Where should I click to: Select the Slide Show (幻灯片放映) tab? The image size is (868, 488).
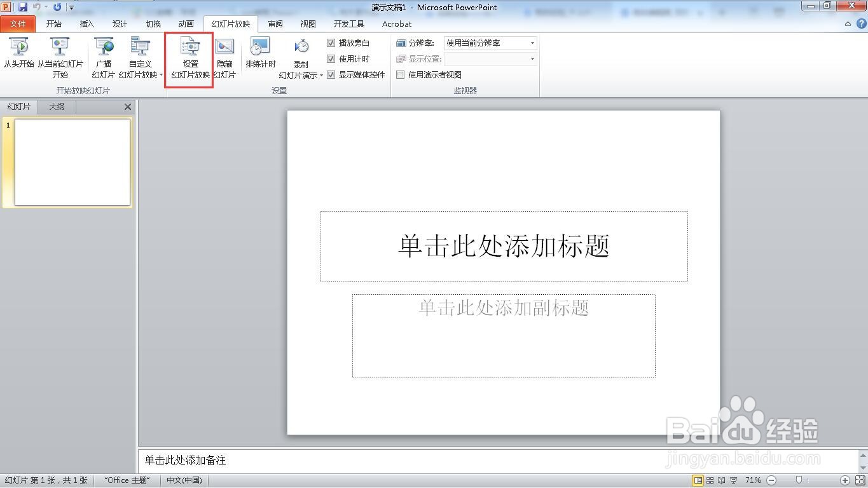coord(231,24)
